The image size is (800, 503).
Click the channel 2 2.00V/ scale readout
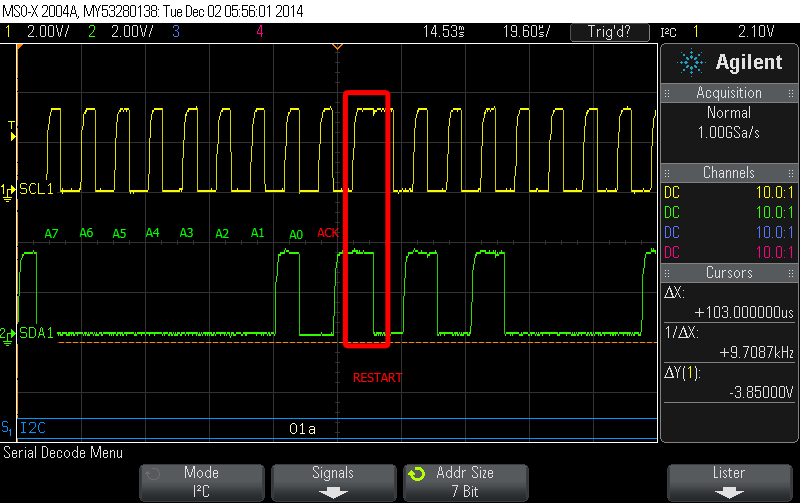(132, 32)
